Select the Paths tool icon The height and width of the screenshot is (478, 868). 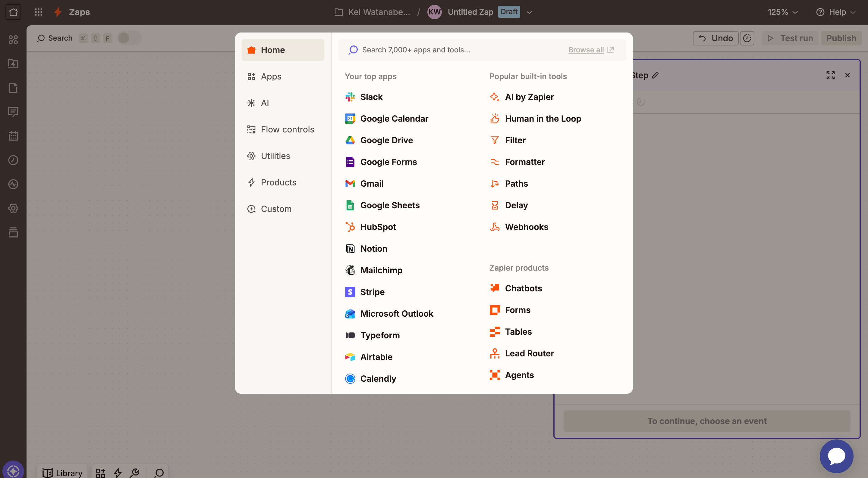[x=494, y=183]
